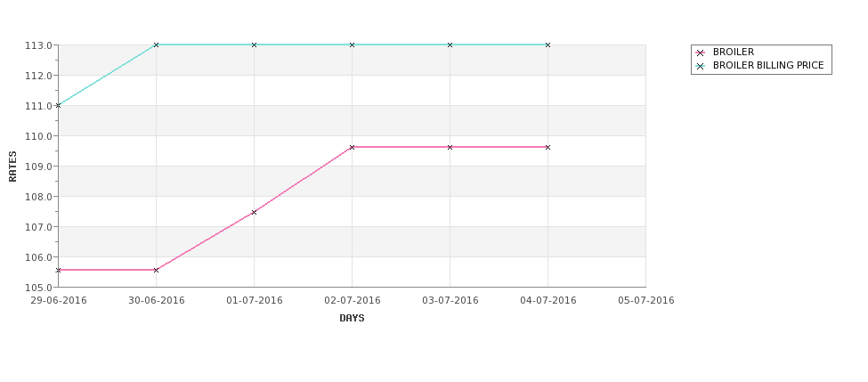The height and width of the screenshot is (382, 868).
Task: Click BROILER marker on 02-07-2016
Action: click(x=352, y=147)
